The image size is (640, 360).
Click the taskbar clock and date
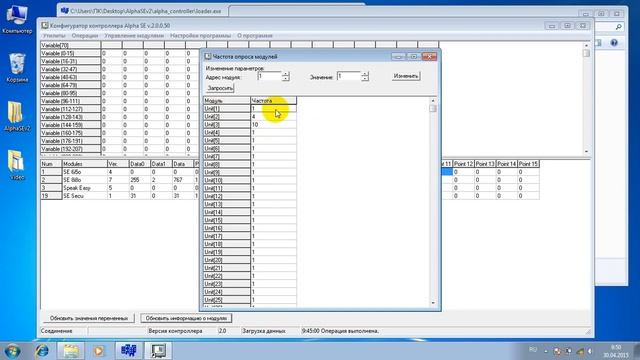[616, 351]
